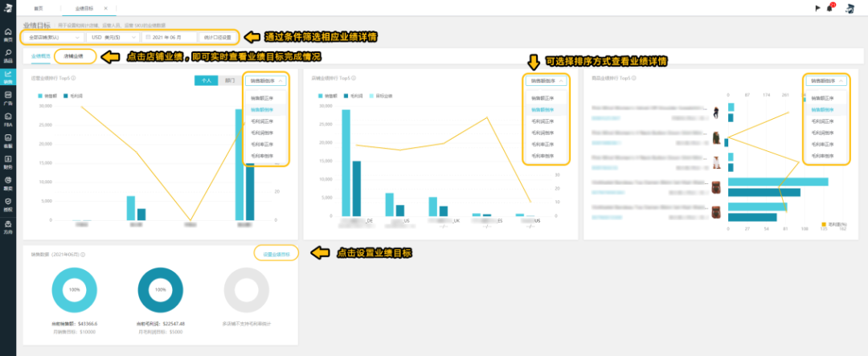Open the 万舟 icon in sidebar
Viewport: 868px width, 356px height.
click(8, 223)
